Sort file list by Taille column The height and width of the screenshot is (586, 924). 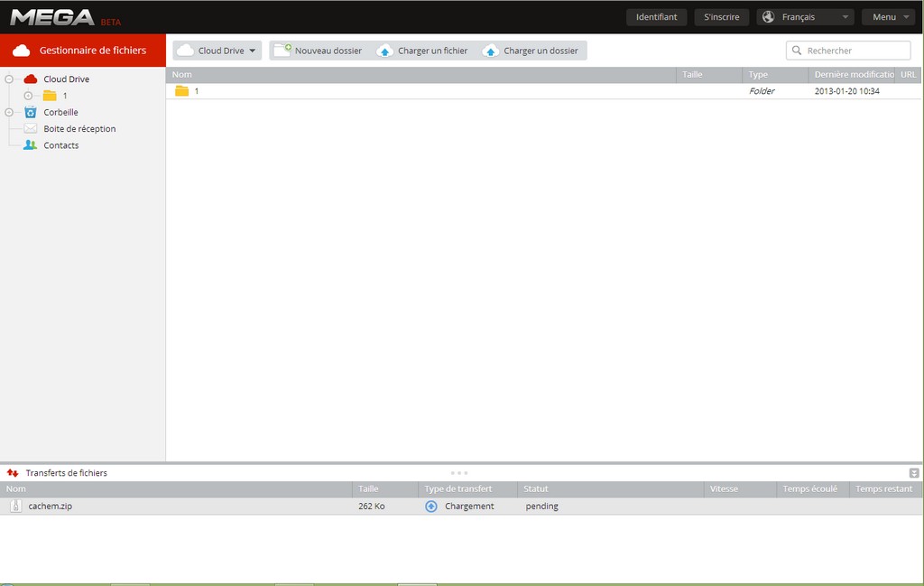(x=709, y=74)
